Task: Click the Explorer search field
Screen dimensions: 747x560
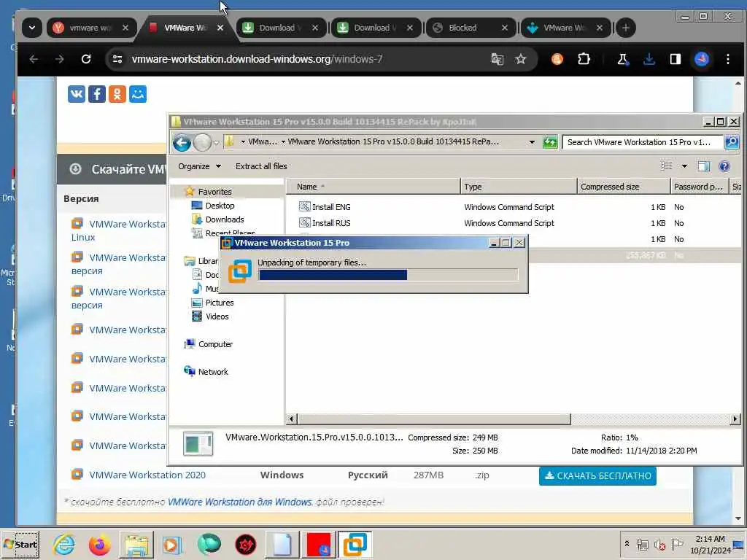Action: point(642,142)
